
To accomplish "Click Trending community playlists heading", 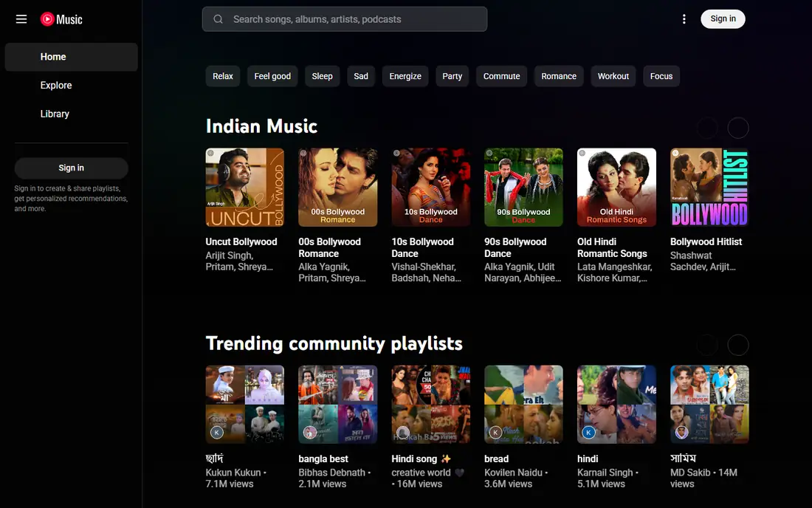I will point(334,343).
